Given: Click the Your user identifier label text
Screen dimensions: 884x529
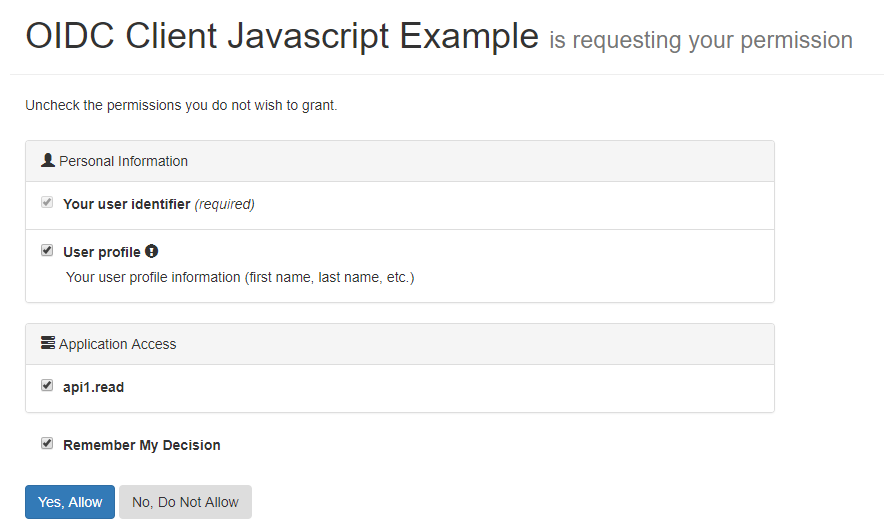Looking at the screenshot, I should point(126,204).
